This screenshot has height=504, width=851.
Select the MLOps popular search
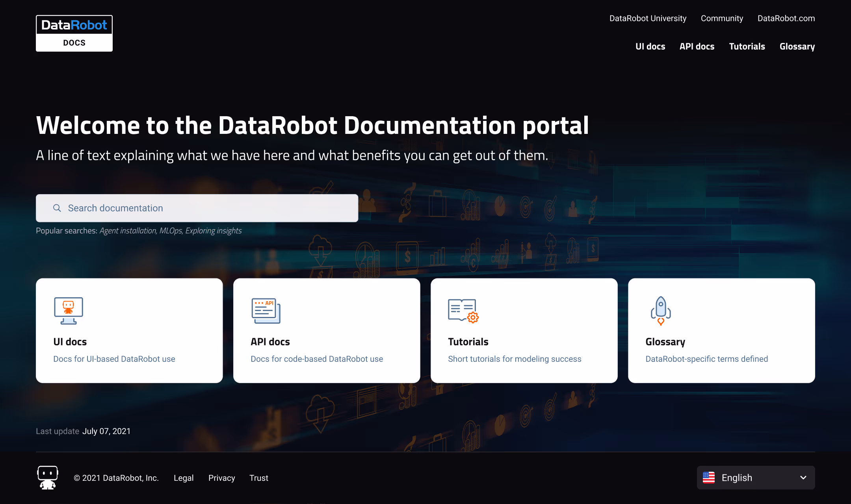[x=171, y=231]
